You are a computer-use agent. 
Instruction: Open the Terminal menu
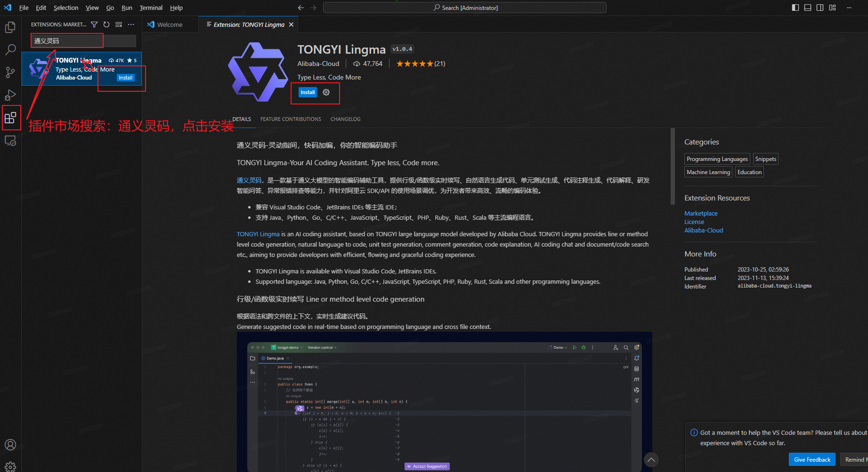tap(151, 8)
